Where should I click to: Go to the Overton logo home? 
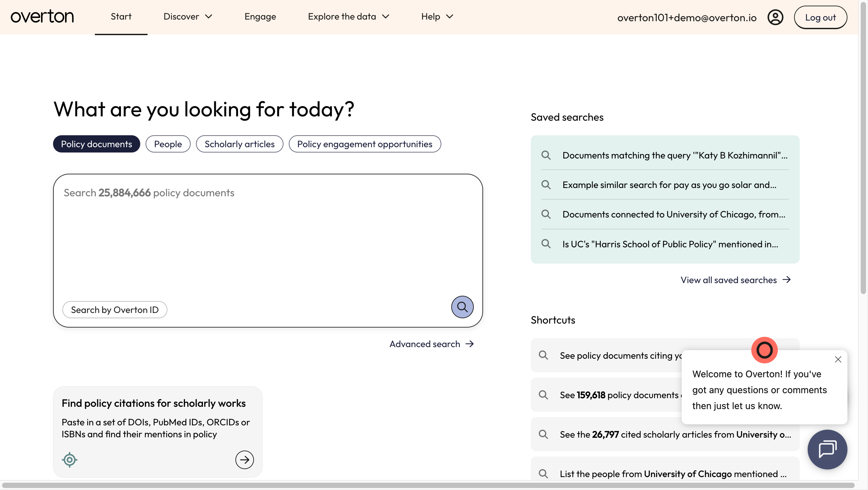point(42,17)
